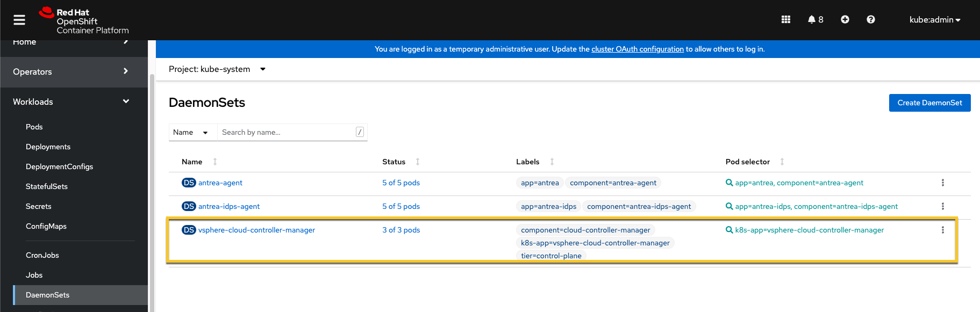Open the 3 of 3 pods link

pos(401,230)
